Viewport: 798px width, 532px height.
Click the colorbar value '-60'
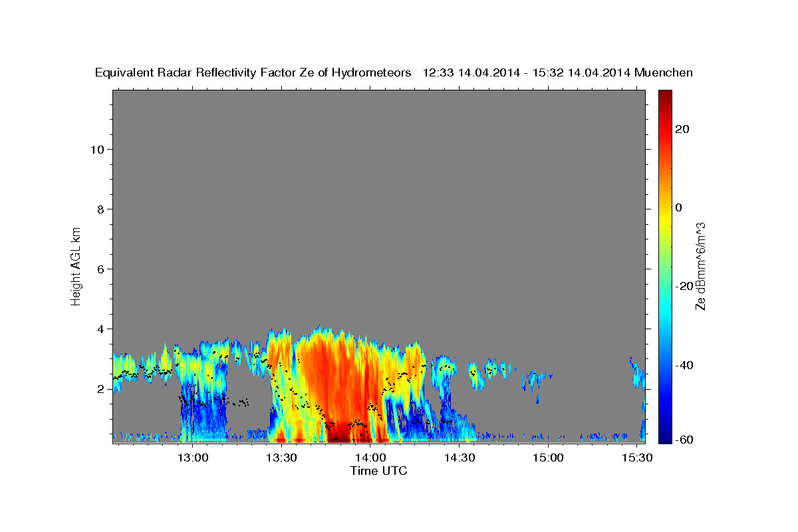(x=683, y=440)
